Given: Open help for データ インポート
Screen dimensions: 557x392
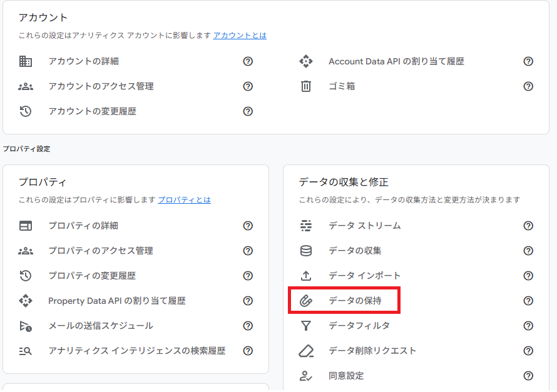Looking at the screenshot, I should coord(528,276).
